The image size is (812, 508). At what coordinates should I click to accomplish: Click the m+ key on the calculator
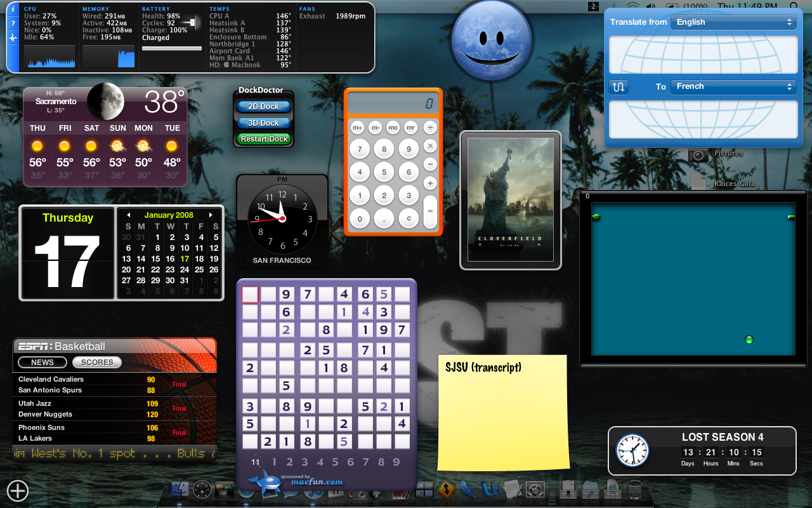click(357, 127)
